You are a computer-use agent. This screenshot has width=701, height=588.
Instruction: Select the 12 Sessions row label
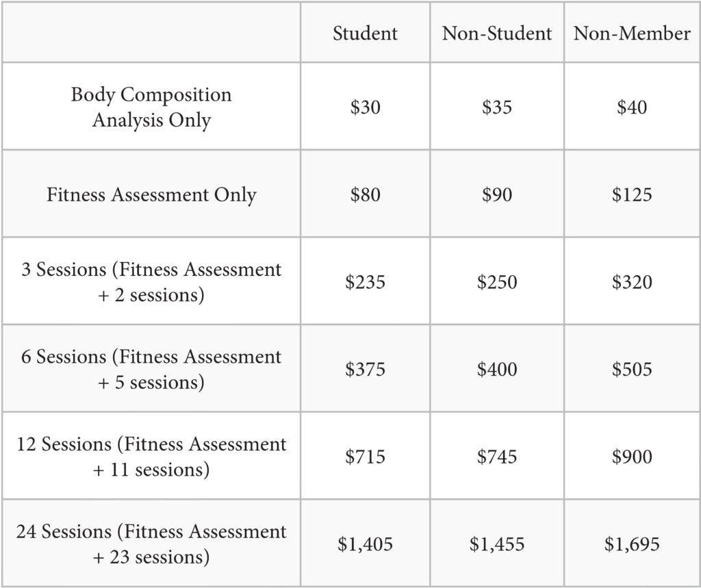click(151, 457)
